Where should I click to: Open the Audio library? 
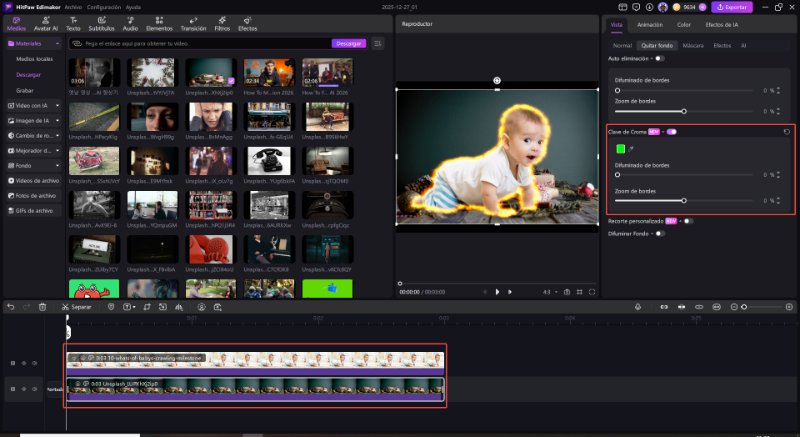coord(130,23)
